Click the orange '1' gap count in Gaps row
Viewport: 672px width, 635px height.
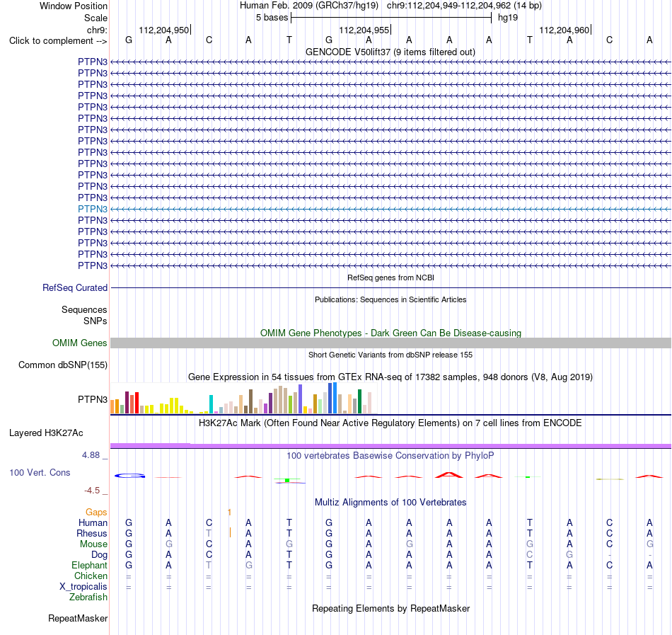click(x=230, y=512)
